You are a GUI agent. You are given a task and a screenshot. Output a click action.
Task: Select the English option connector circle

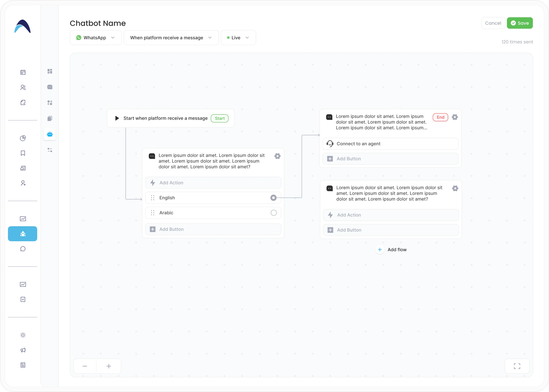[x=273, y=198]
